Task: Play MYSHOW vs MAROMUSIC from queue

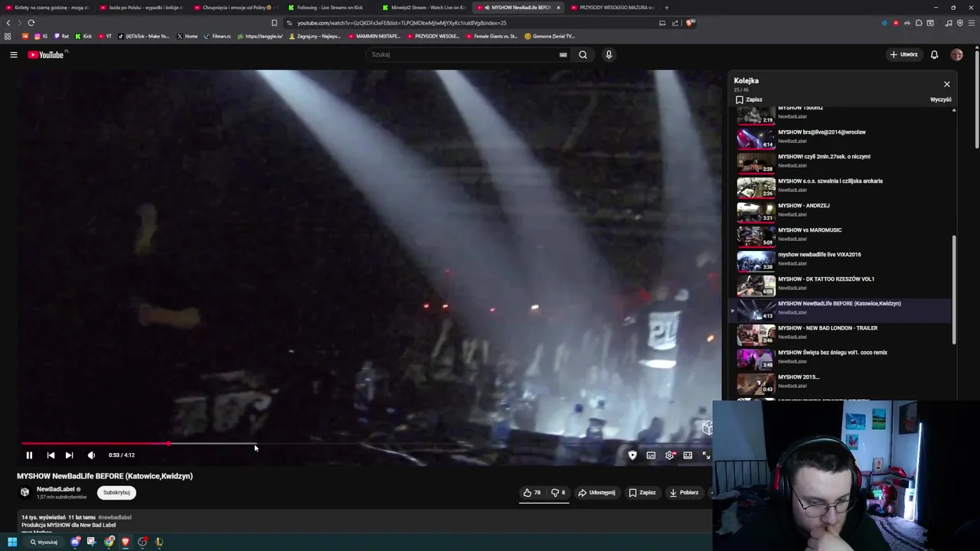Action: point(842,235)
